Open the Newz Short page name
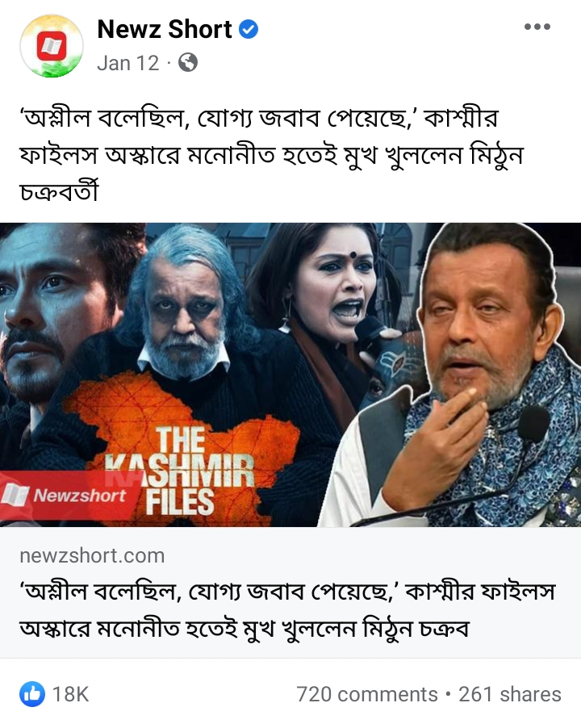 coord(165,29)
